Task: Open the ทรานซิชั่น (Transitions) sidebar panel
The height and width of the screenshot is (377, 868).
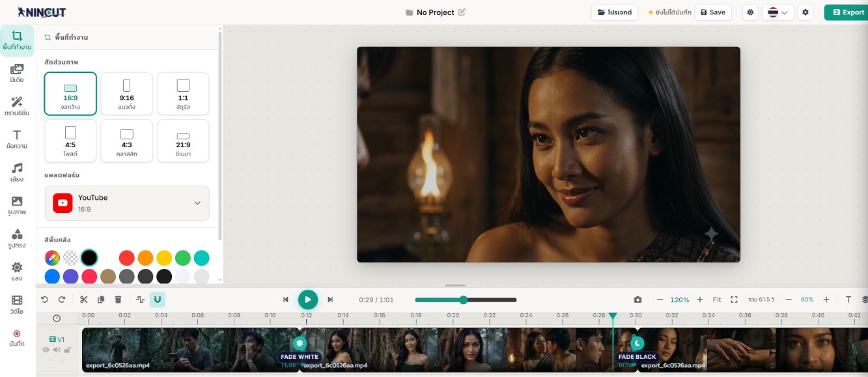Action: [x=17, y=107]
